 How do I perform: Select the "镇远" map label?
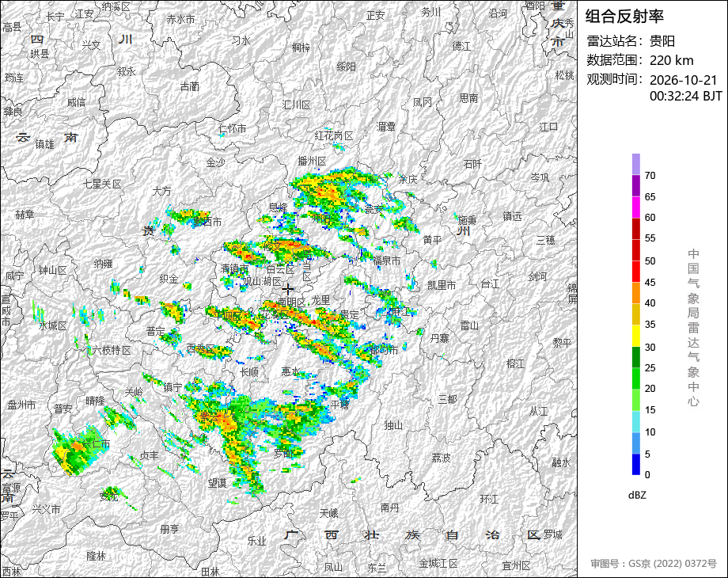[512, 216]
